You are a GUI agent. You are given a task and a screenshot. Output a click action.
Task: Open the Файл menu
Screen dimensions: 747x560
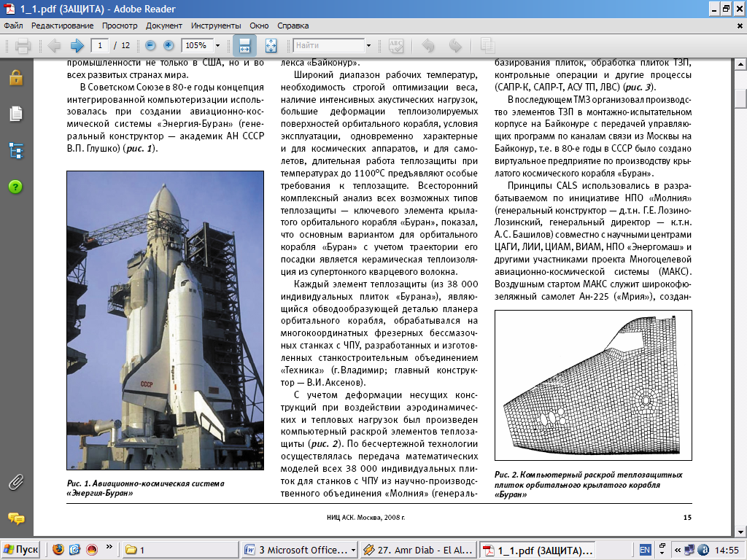click(x=13, y=26)
